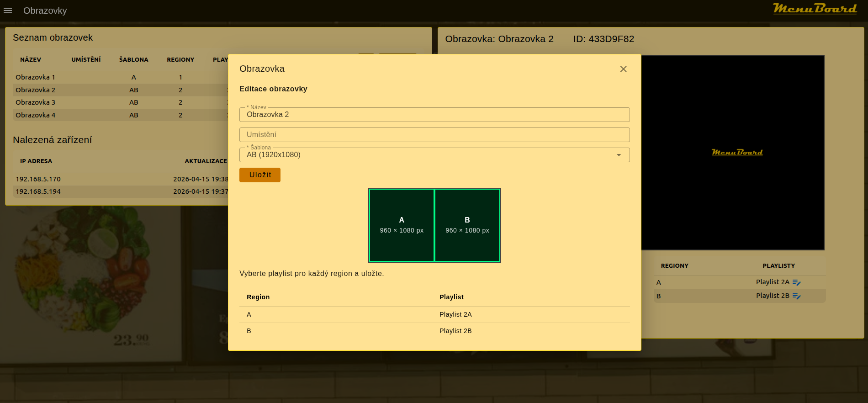Close the Obrazovka dialog
Image resolution: width=868 pixels, height=403 pixels.
tap(623, 69)
